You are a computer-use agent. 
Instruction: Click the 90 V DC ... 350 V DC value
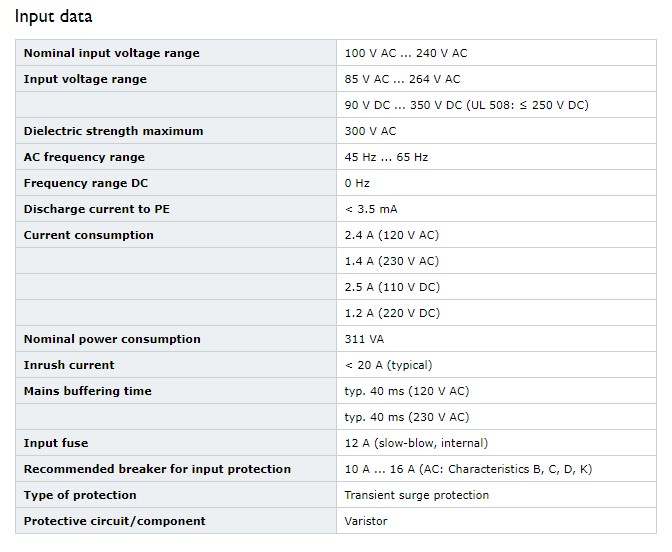click(466, 105)
